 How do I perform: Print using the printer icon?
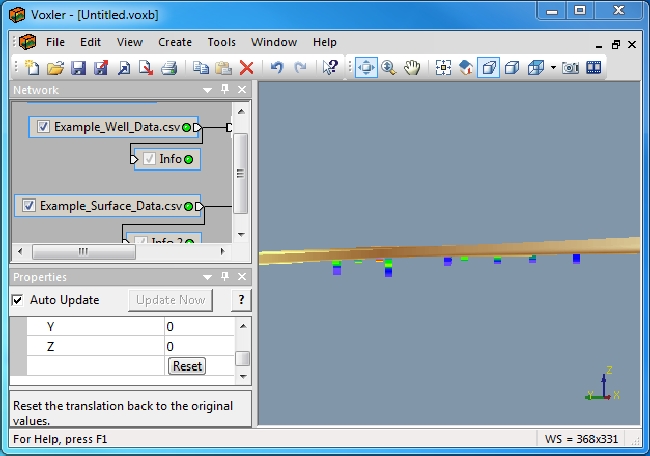169,68
